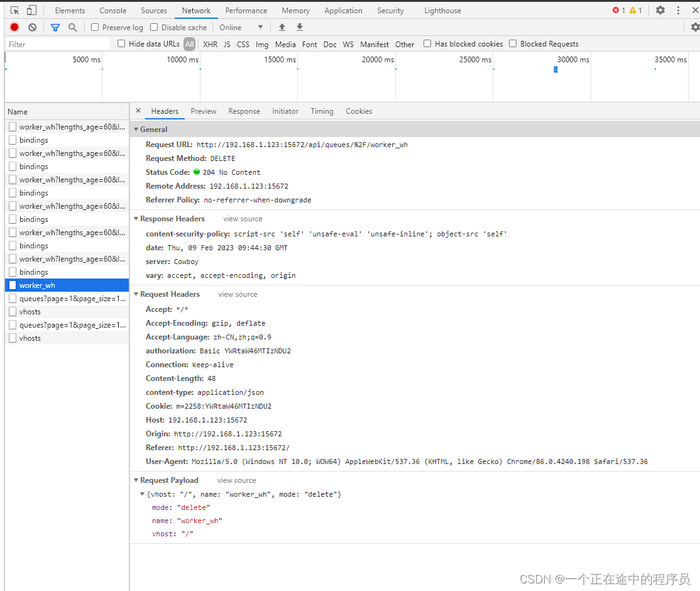Open the Online throttling dropdown

point(241,28)
